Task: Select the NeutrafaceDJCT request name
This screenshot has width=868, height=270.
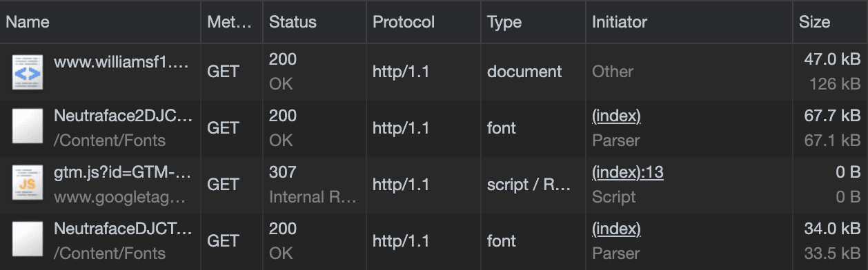Action: tap(123, 229)
